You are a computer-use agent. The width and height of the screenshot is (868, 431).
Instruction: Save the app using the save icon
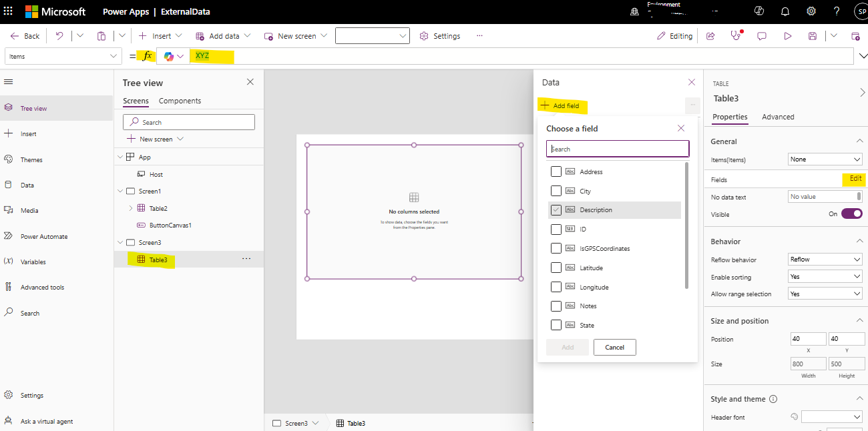click(x=811, y=35)
